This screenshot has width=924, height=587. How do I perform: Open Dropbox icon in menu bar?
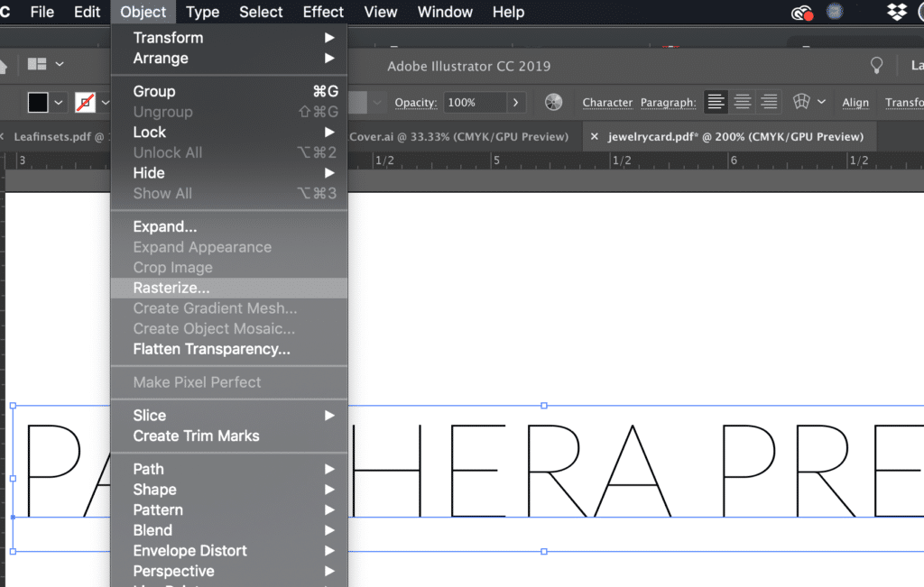click(x=897, y=12)
